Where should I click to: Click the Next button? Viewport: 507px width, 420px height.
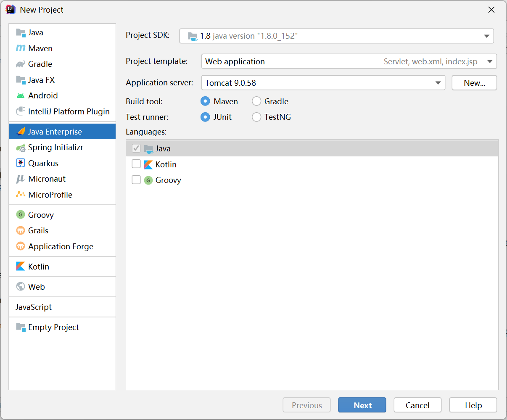[362, 405]
